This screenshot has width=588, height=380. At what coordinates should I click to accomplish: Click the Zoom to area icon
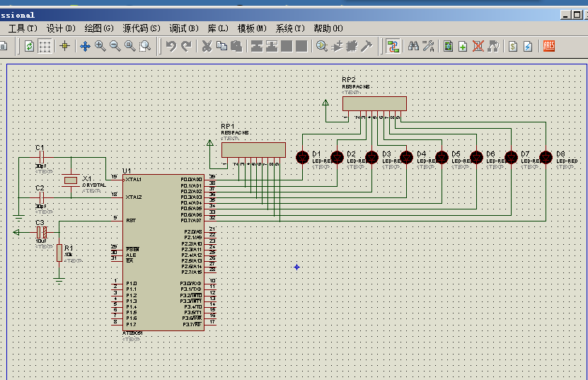point(145,47)
